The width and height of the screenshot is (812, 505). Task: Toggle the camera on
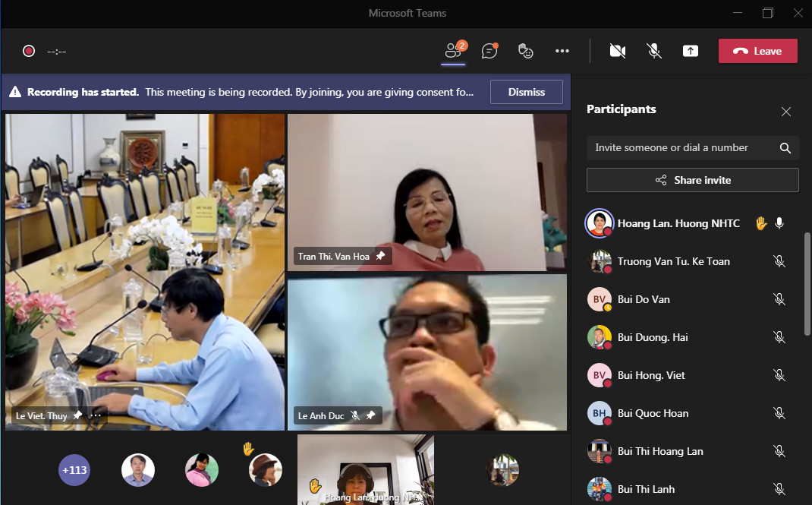pyautogui.click(x=618, y=51)
